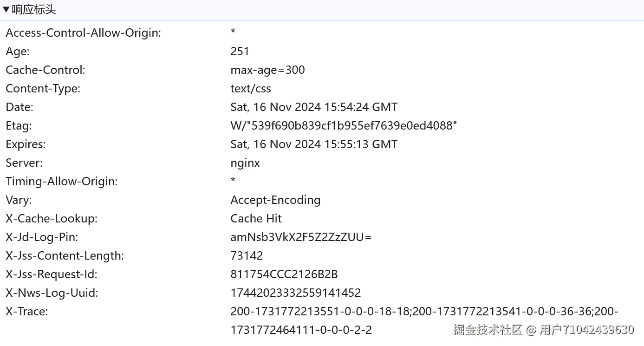Screen dimensions: 644x346
Task: Click the X-Jss-Content-Length value 73142
Action: pos(247,256)
